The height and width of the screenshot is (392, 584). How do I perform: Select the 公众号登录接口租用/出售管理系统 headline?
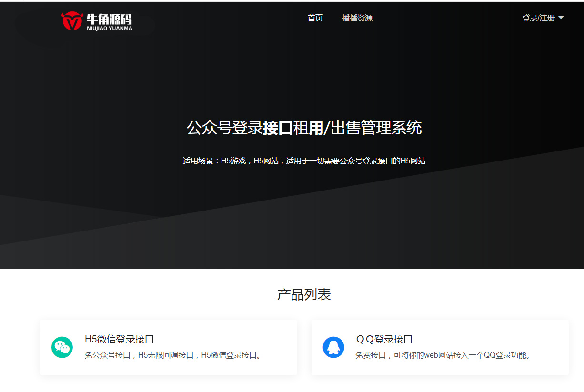pos(304,128)
